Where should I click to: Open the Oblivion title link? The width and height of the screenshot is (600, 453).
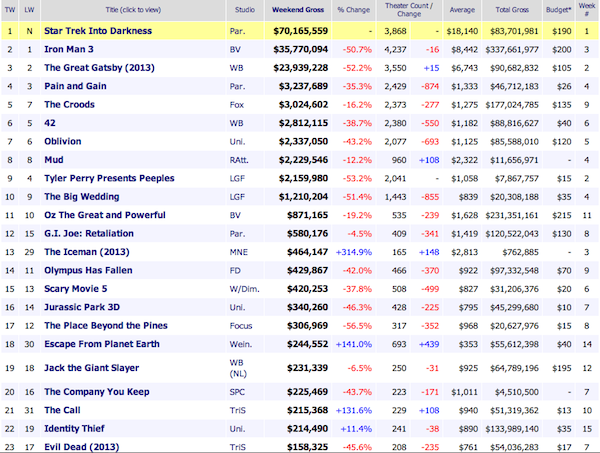click(63, 141)
